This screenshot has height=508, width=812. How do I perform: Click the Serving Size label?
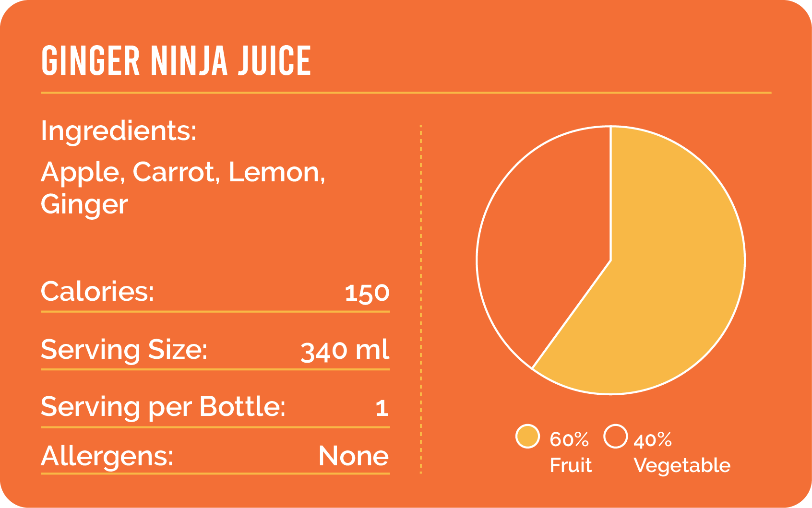(x=124, y=350)
